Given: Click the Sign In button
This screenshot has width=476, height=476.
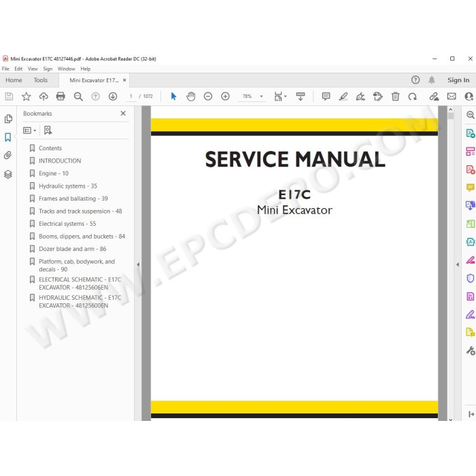Looking at the screenshot, I should (458, 80).
